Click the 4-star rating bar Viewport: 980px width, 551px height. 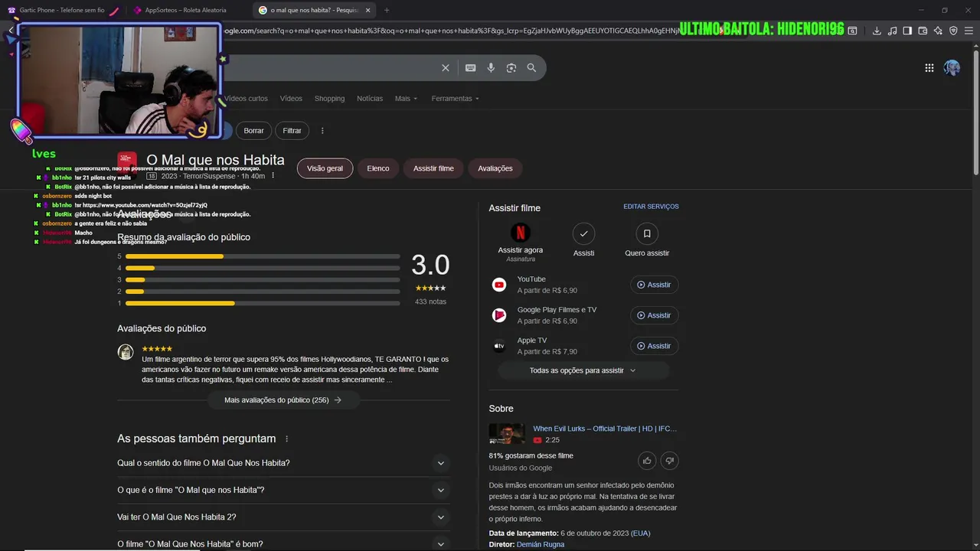tap(263, 268)
